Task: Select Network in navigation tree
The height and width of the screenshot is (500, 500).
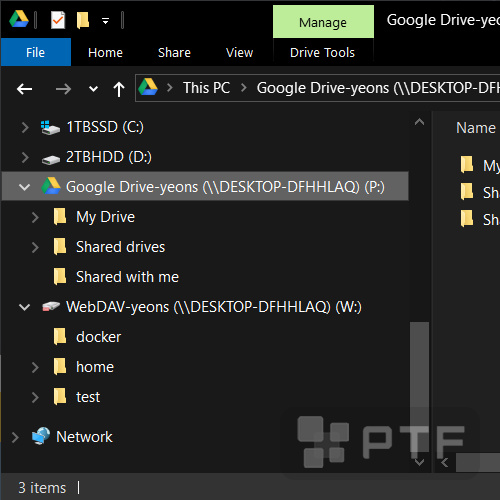Action: click(x=84, y=437)
